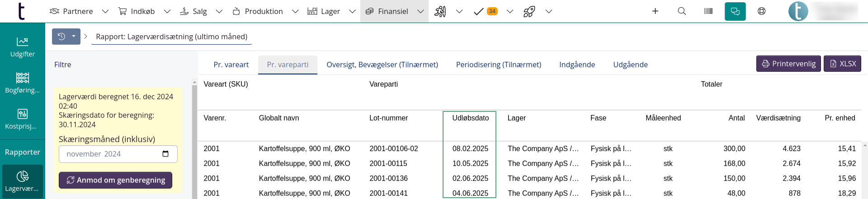
Task: Click the Printervenlig button
Action: (788, 64)
